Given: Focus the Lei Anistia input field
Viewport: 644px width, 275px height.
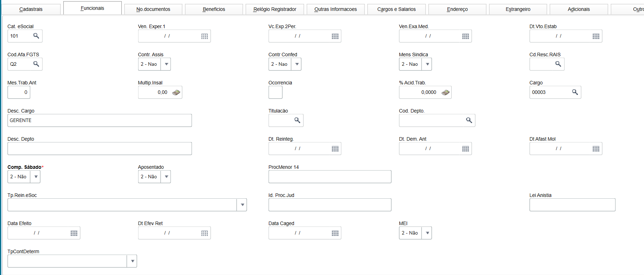Looking at the screenshot, I should coord(572,205).
